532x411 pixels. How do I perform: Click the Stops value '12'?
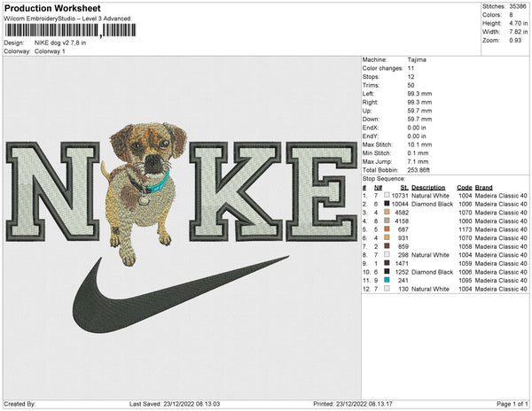coord(411,76)
